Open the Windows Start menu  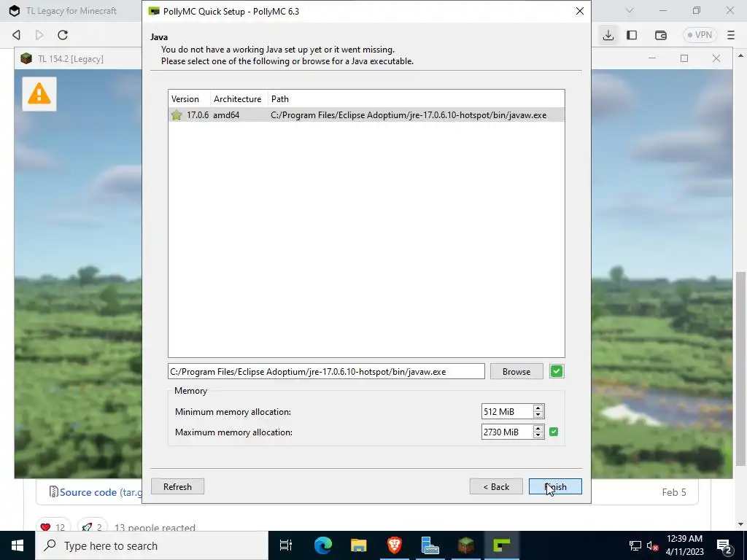point(18,545)
